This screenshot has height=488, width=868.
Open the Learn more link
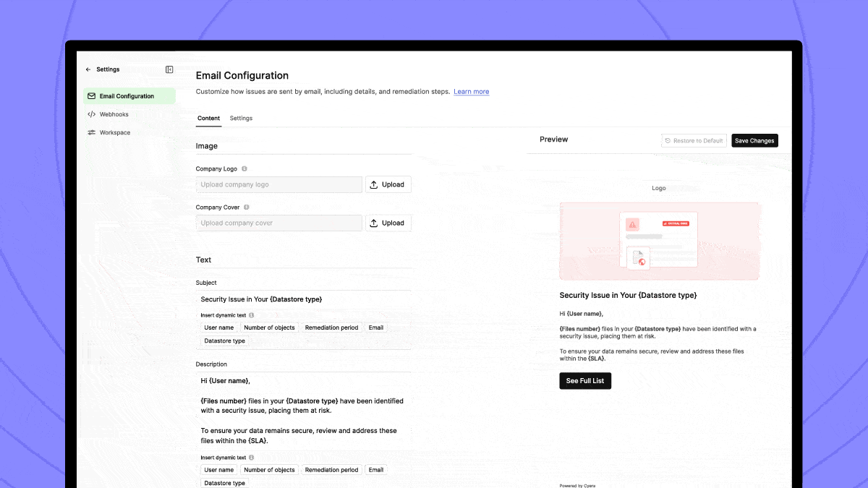(x=471, y=91)
